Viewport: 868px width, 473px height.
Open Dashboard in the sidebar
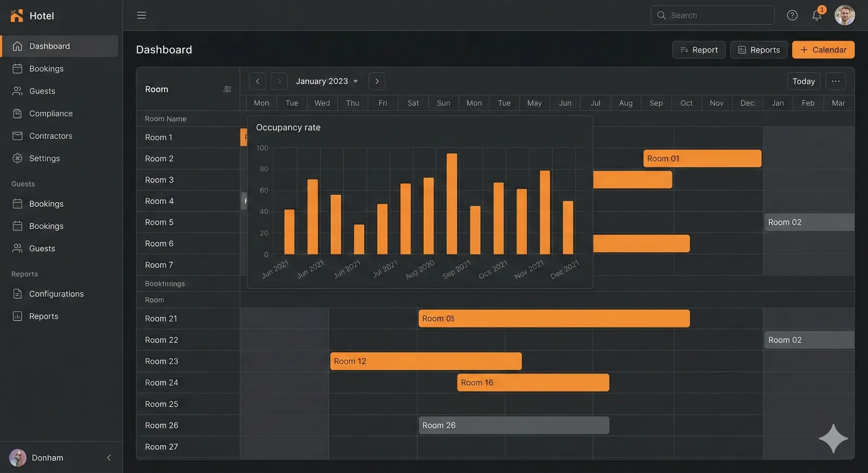click(x=60, y=46)
